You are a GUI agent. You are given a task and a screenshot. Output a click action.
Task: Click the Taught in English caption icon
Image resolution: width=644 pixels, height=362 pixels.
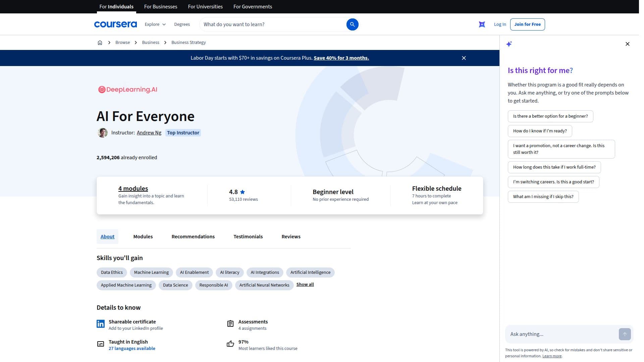(x=101, y=344)
